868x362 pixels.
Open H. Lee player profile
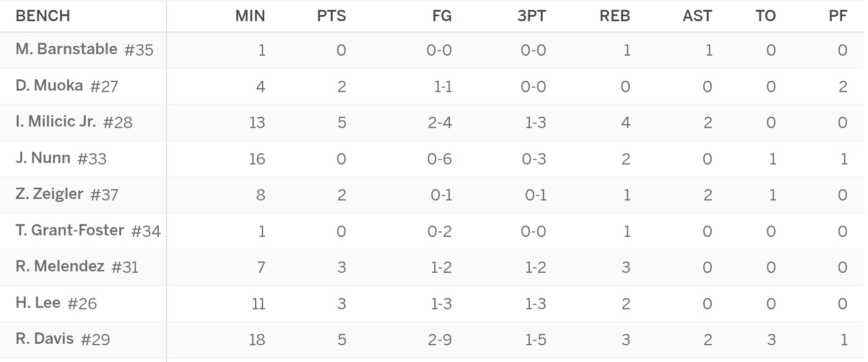[x=38, y=303]
